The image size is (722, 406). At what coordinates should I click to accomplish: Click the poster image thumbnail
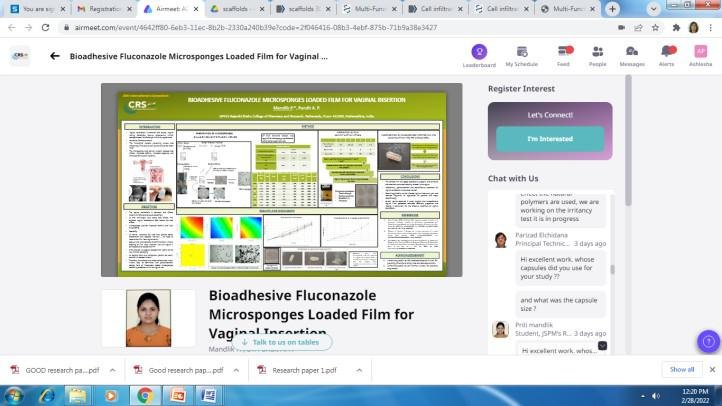click(282, 180)
